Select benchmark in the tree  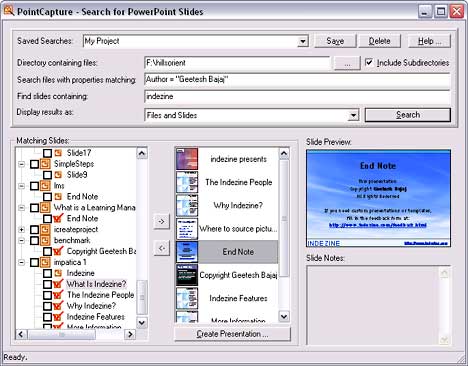[x=72, y=241]
